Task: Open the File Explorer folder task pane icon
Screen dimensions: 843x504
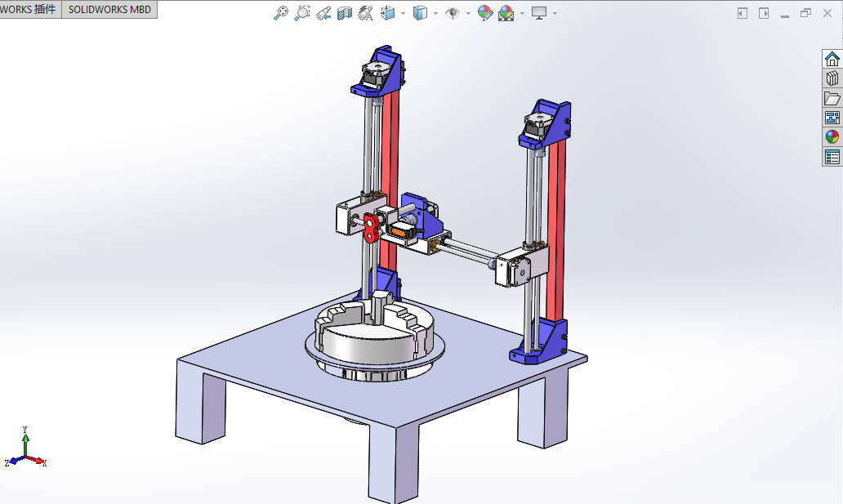Action: coord(832,99)
